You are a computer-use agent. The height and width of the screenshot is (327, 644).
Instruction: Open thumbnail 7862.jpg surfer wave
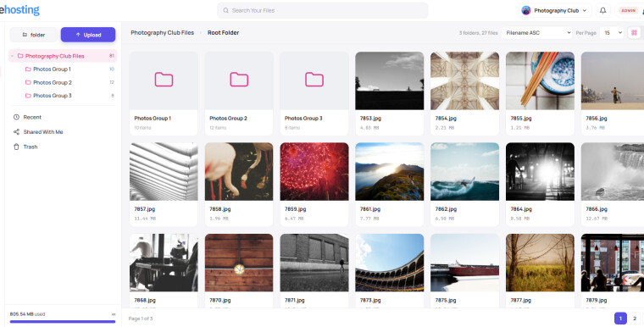[x=464, y=172]
